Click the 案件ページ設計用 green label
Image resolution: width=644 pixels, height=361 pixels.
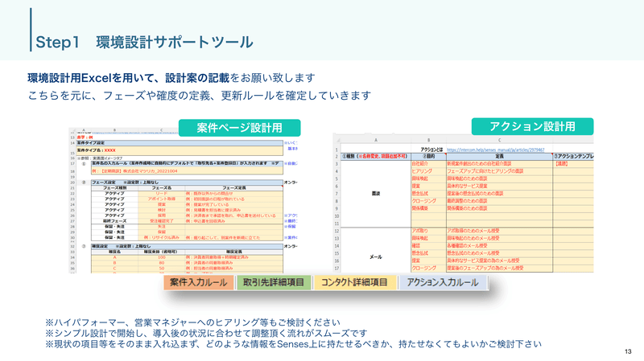pyautogui.click(x=239, y=128)
